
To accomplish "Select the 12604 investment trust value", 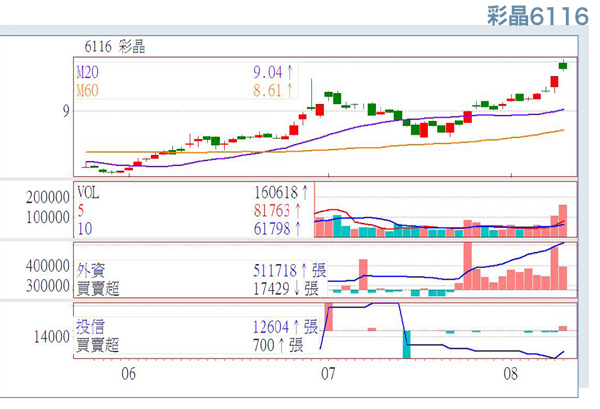I will 281,326.
